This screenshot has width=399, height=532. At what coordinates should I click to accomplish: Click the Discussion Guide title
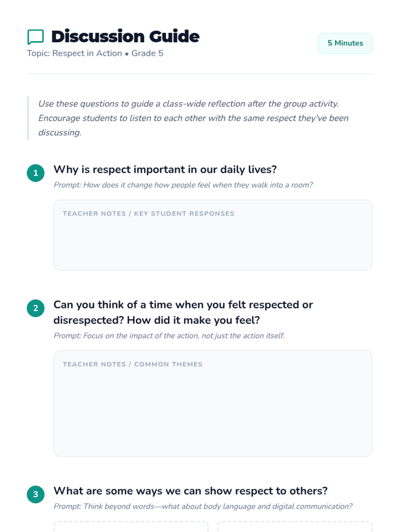(125, 37)
